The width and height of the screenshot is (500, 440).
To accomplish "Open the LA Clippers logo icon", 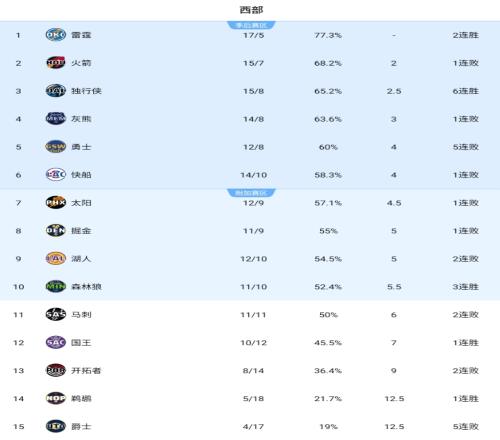I will 56,175.
